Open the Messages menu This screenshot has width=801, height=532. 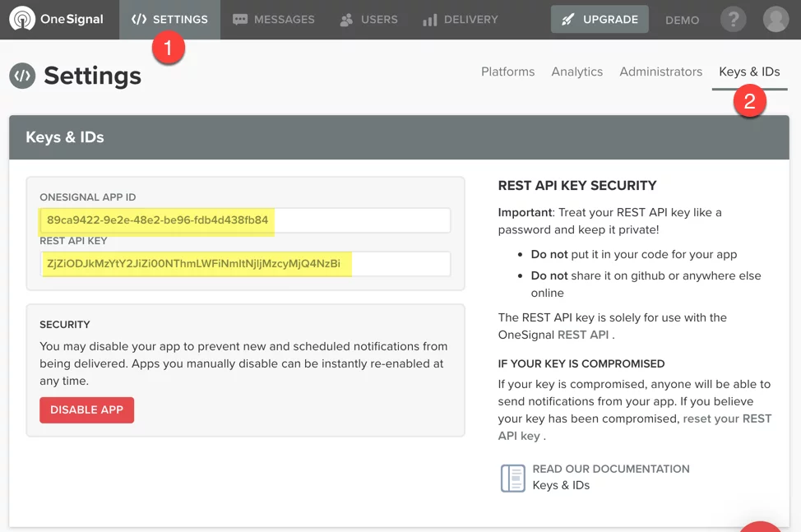[274, 20]
